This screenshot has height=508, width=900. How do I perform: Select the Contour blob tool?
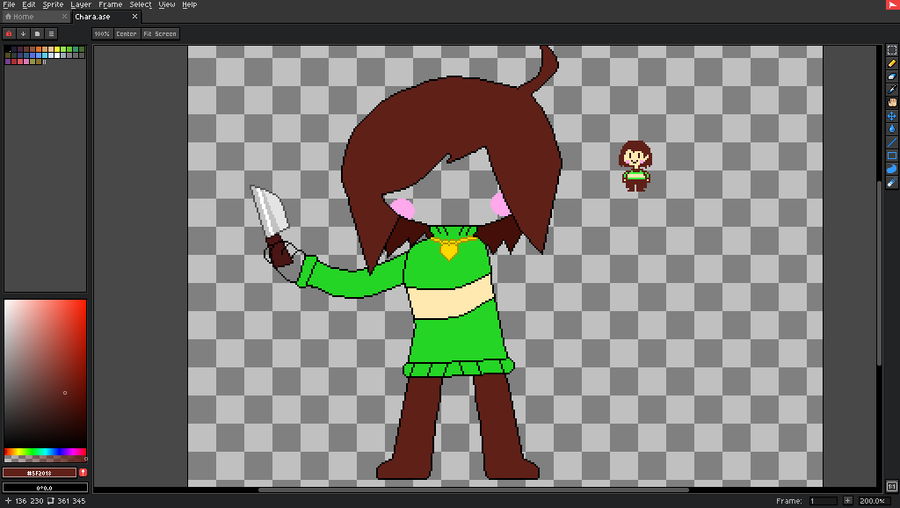click(x=891, y=169)
